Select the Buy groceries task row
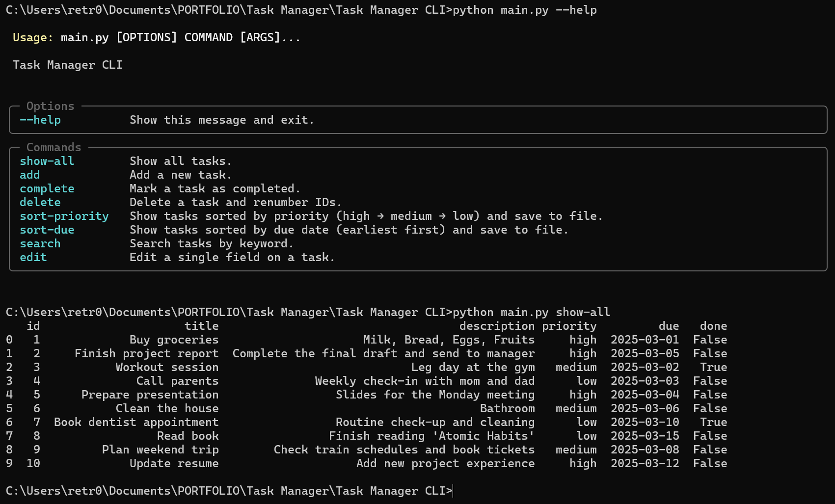The height and width of the screenshot is (504, 835). [x=174, y=339]
